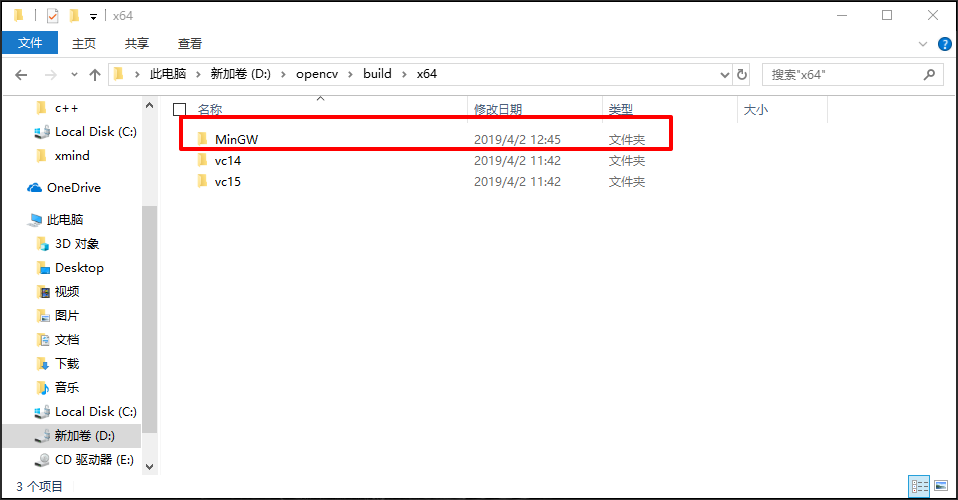Screen dimensions: 958x500
Task: Go up one folder level
Action: point(95,75)
